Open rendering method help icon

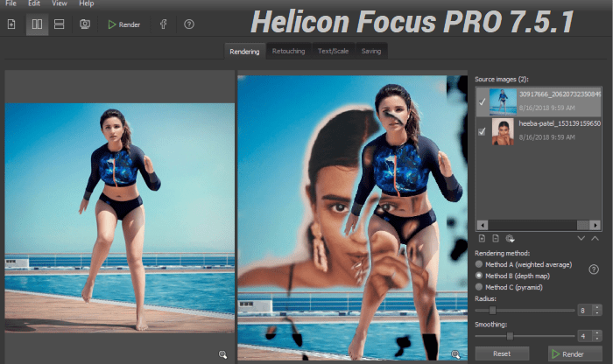point(594,269)
